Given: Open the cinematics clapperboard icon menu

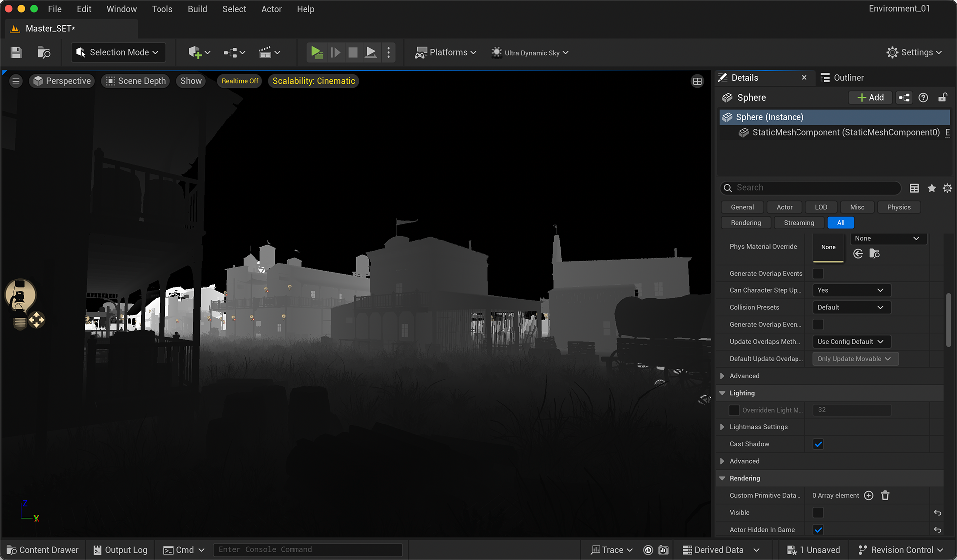Looking at the screenshot, I should [269, 52].
